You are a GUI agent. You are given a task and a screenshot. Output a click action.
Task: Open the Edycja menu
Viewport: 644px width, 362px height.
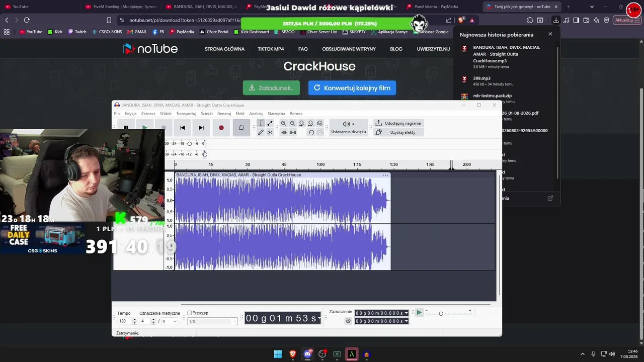pyautogui.click(x=131, y=114)
